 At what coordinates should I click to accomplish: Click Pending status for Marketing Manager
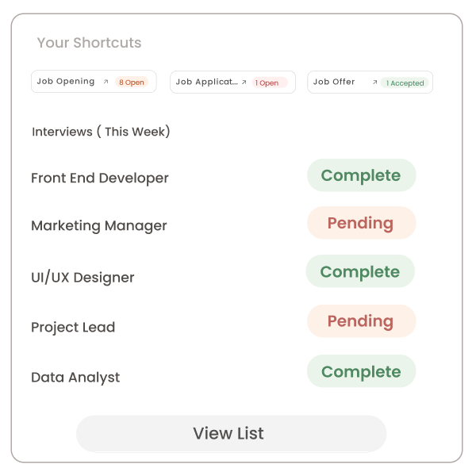pos(361,223)
